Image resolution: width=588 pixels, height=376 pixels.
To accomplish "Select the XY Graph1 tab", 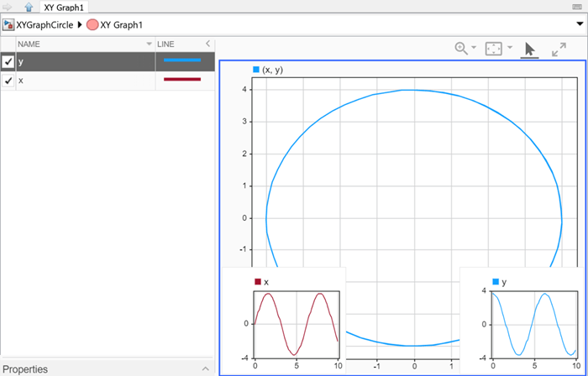I will 64,7.
